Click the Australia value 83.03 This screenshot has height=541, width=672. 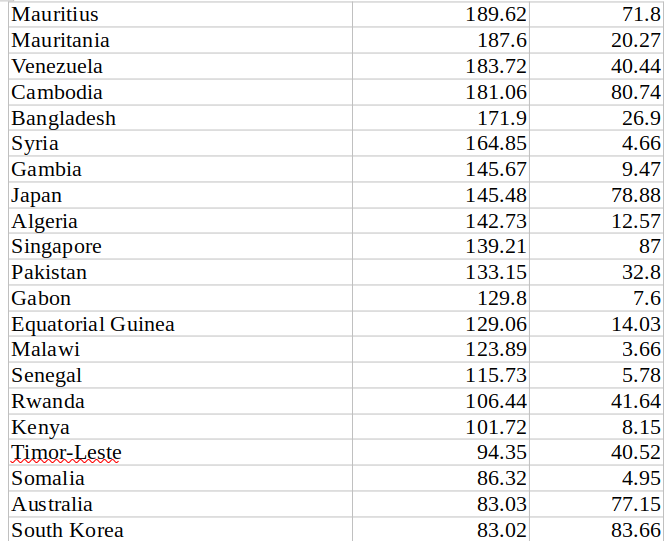tap(441, 504)
